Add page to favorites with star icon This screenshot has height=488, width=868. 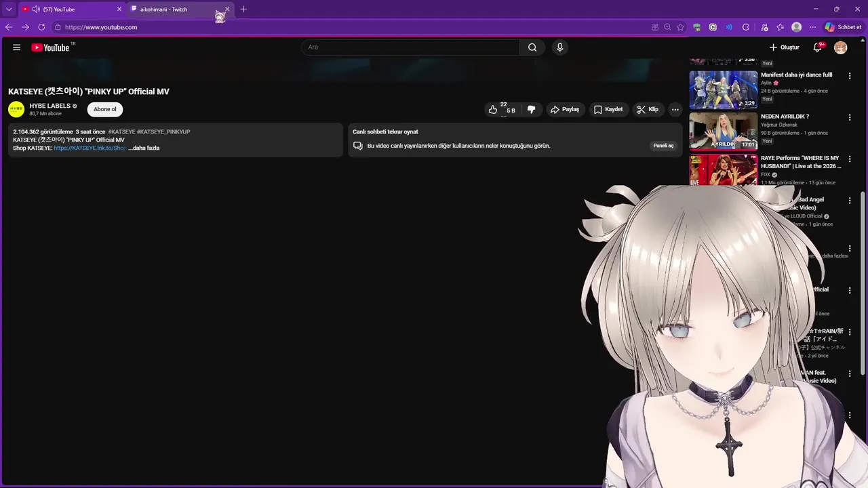[x=680, y=27]
